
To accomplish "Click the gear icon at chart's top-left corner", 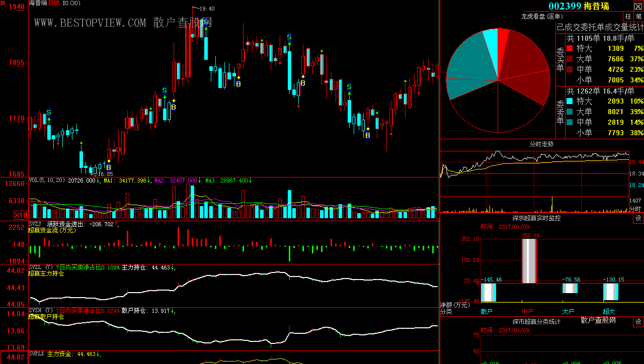I will coord(3,3).
